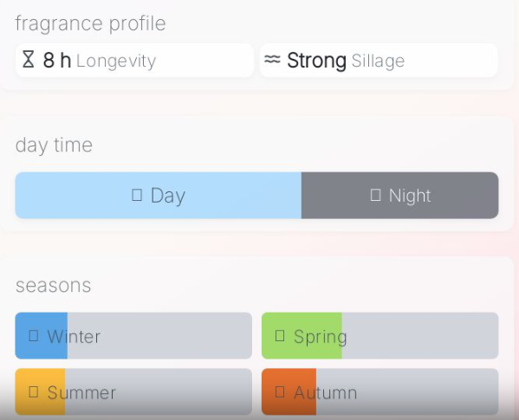This screenshot has width=519, height=420.
Task: Click the wavy sillage icon
Action: 272,60
